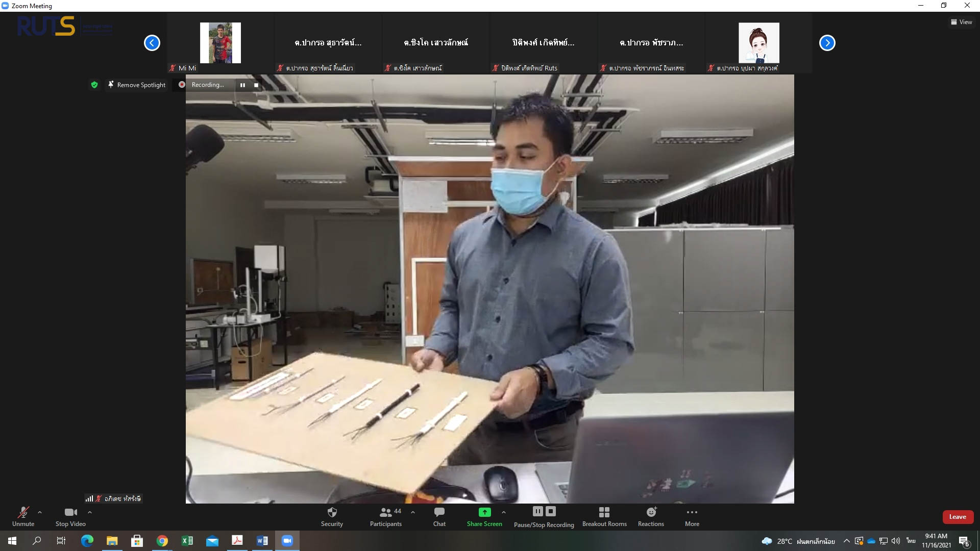Image resolution: width=980 pixels, height=551 pixels.
Task: Click the green Share Screen button
Action: (x=484, y=516)
